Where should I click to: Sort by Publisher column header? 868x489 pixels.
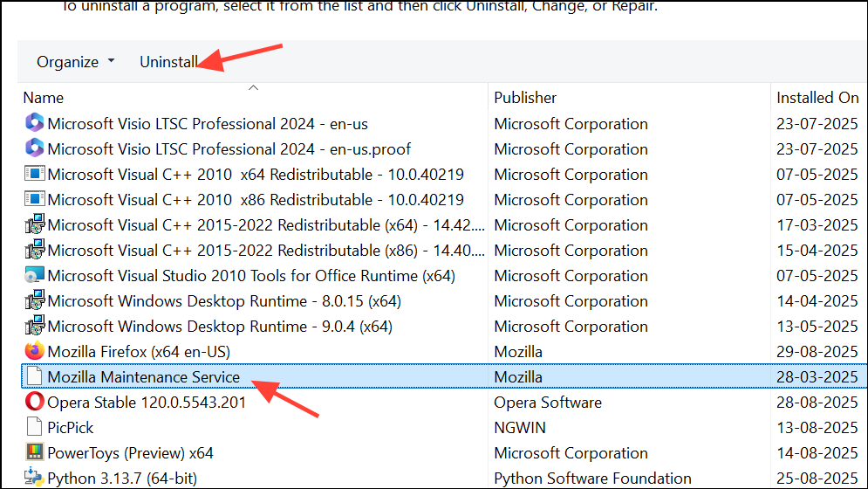[525, 98]
